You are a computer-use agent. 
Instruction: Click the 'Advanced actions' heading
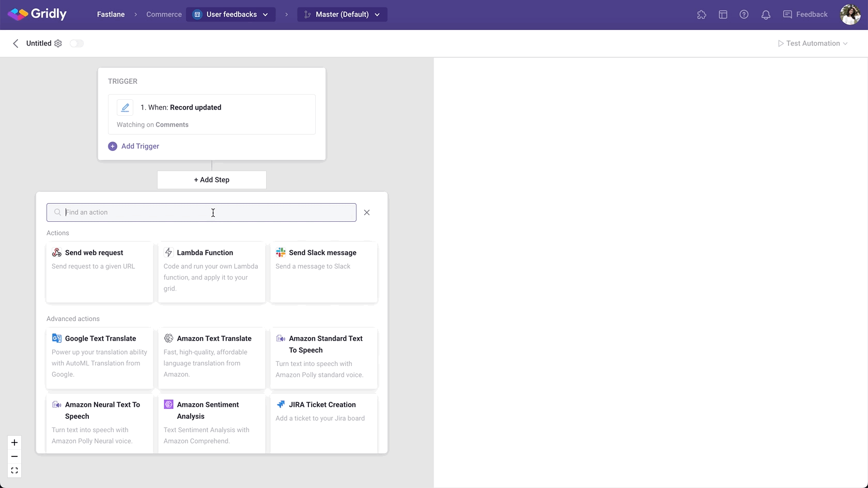click(x=73, y=319)
